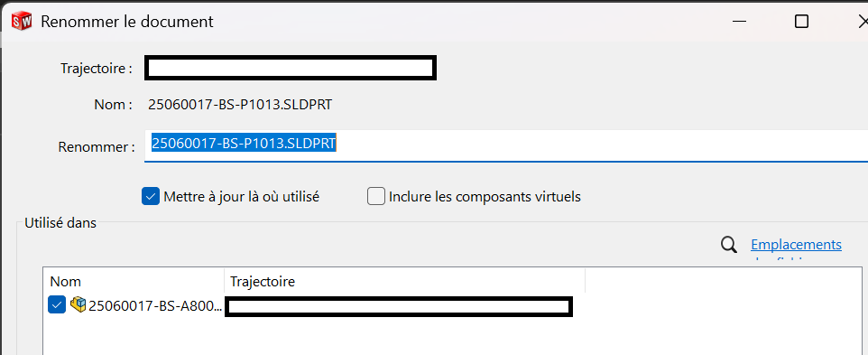Toggle Mettre à jour là où utilisé

pyautogui.click(x=151, y=196)
